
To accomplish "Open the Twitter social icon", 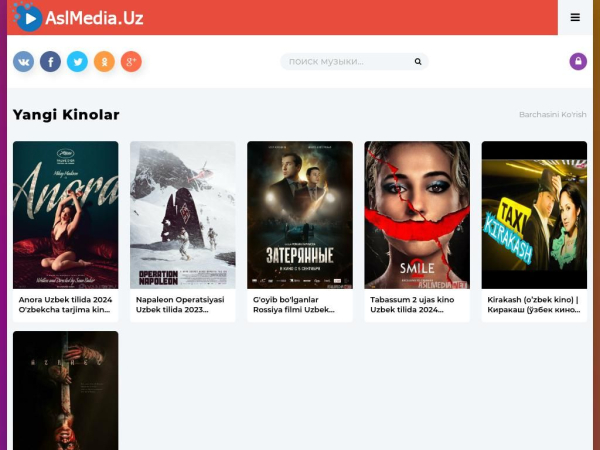I will click(77, 61).
